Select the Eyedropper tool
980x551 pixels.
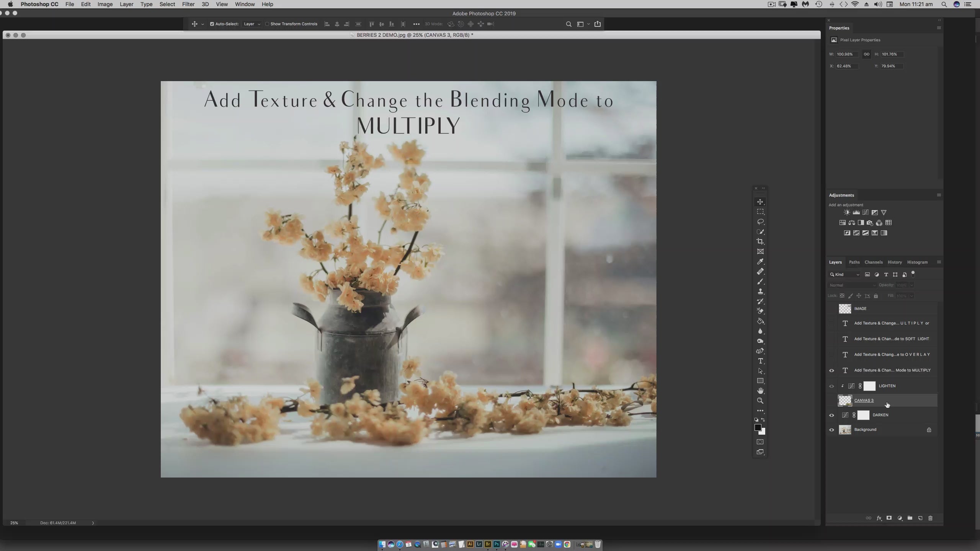[760, 261]
